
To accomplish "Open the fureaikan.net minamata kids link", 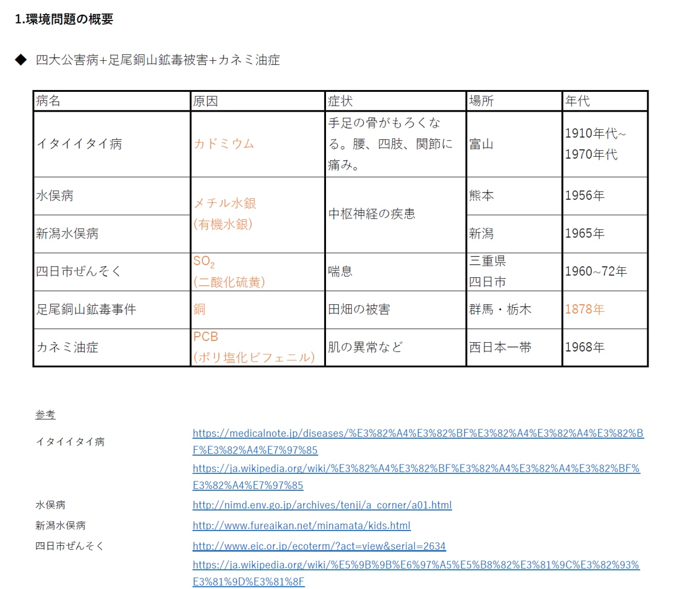I will point(301,525).
